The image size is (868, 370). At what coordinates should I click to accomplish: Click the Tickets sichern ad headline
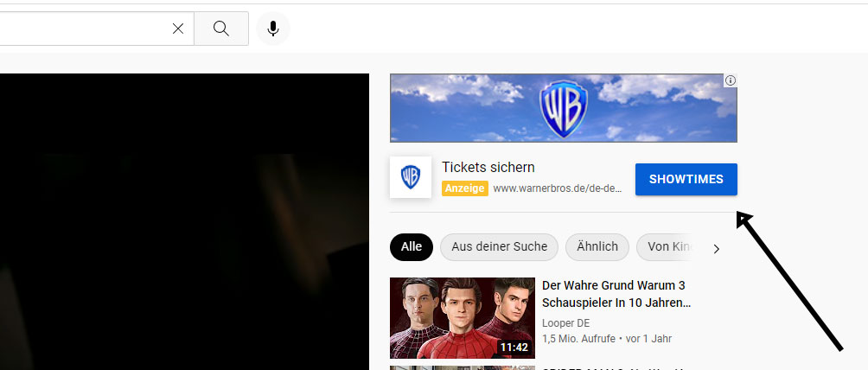click(x=488, y=168)
